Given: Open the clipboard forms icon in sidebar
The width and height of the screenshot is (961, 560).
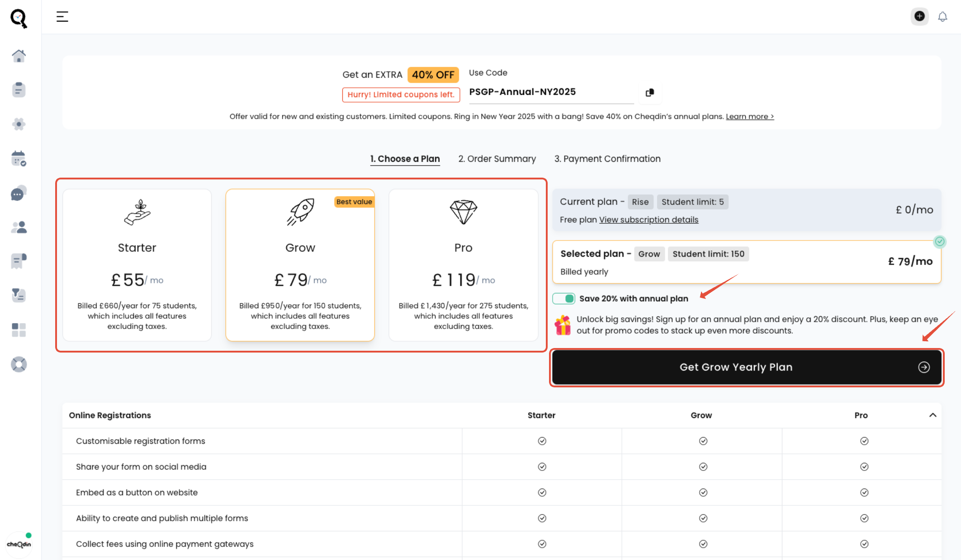Looking at the screenshot, I should 19,89.
